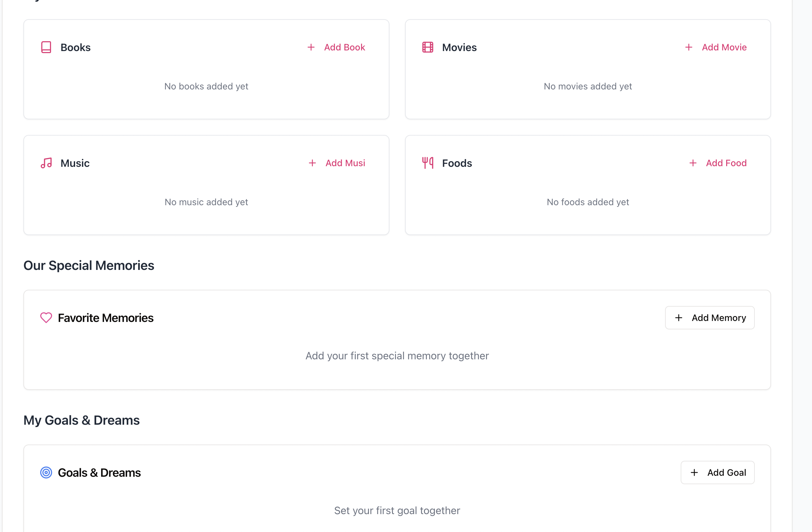Click the plus icon inside Add Goal button
Screen dimensions: 812x532
tap(694, 472)
